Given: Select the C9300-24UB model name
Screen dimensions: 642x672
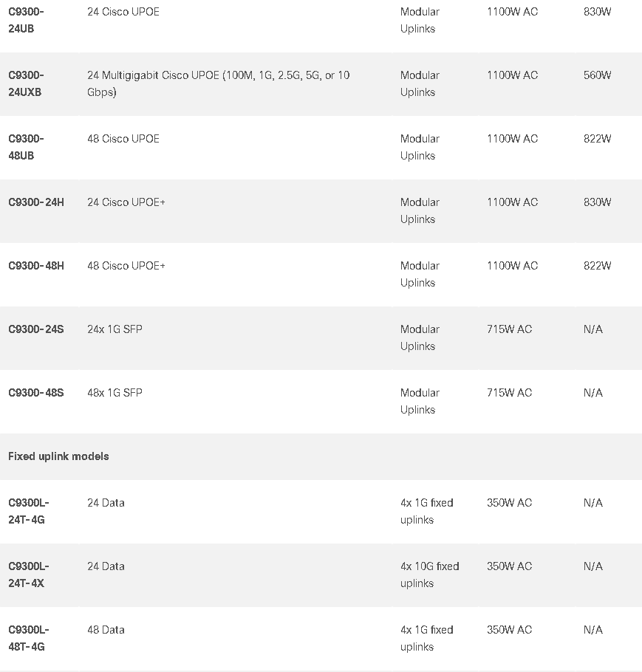Looking at the screenshot, I should pos(26,20).
